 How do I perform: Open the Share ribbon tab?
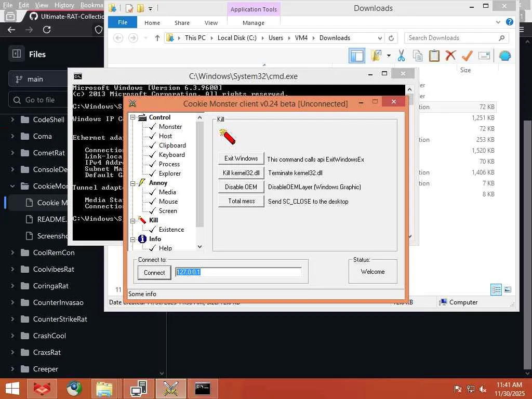coord(182,23)
